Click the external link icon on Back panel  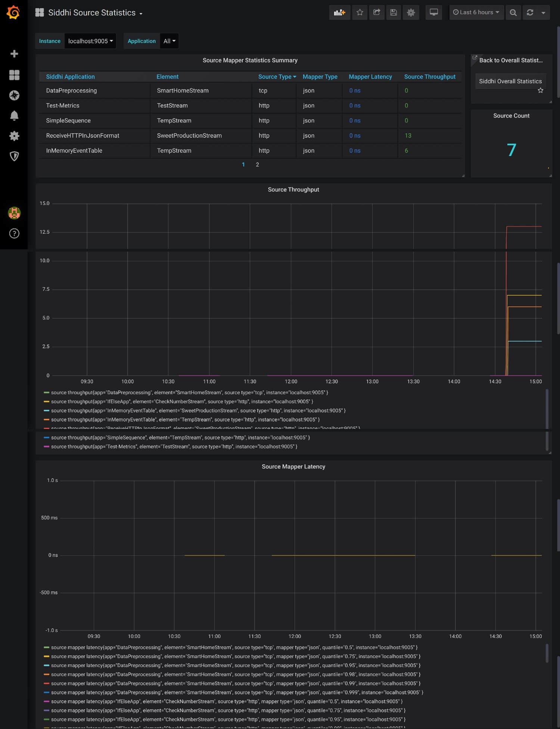[475, 58]
